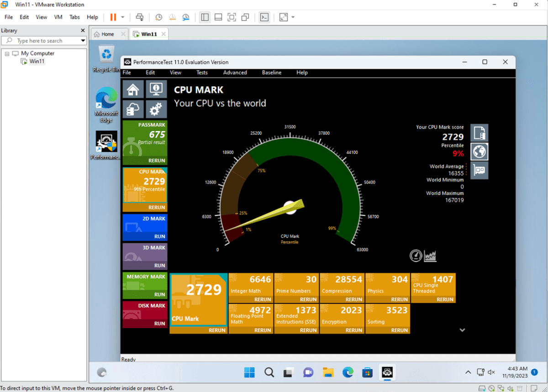Click the PerformanceTest desktop shortcut
Image resolution: width=548 pixels, height=392 pixels.
tap(106, 145)
